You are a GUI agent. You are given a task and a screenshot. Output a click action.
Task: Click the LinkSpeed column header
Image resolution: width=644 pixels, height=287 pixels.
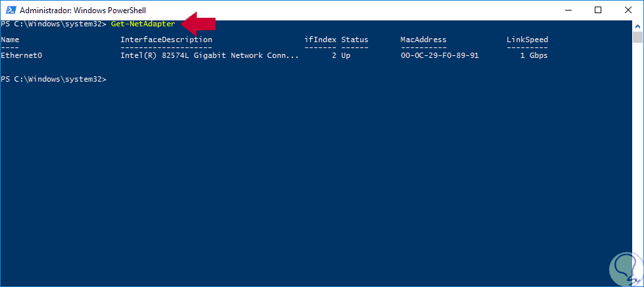point(527,39)
